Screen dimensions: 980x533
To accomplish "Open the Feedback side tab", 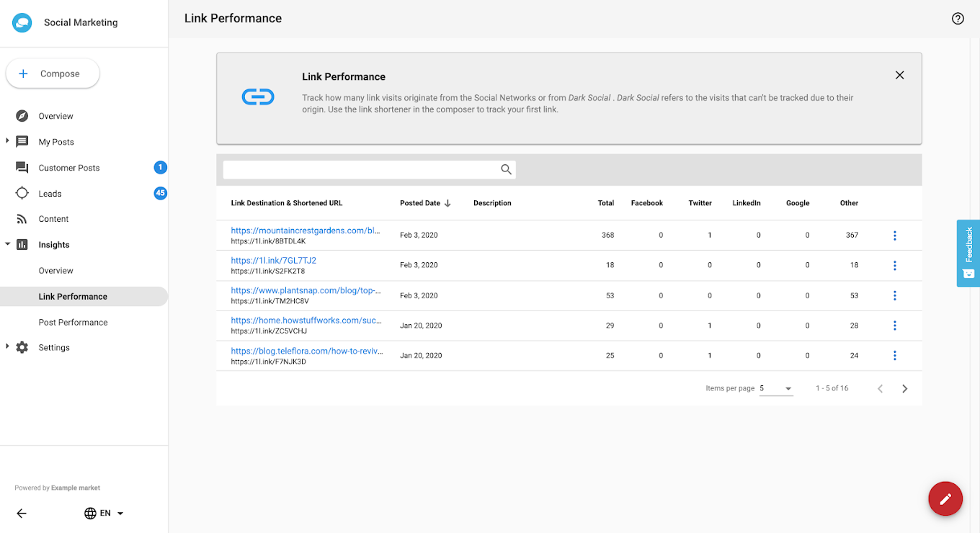I will click(x=968, y=253).
